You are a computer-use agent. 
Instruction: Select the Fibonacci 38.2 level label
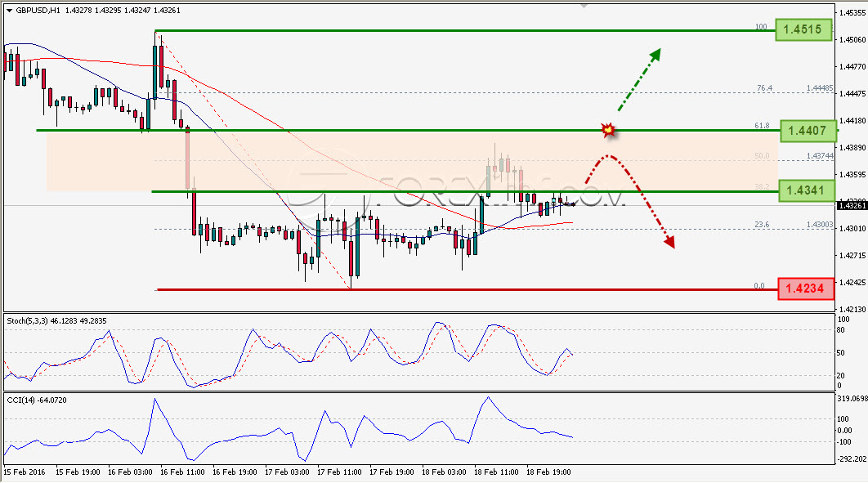762,187
